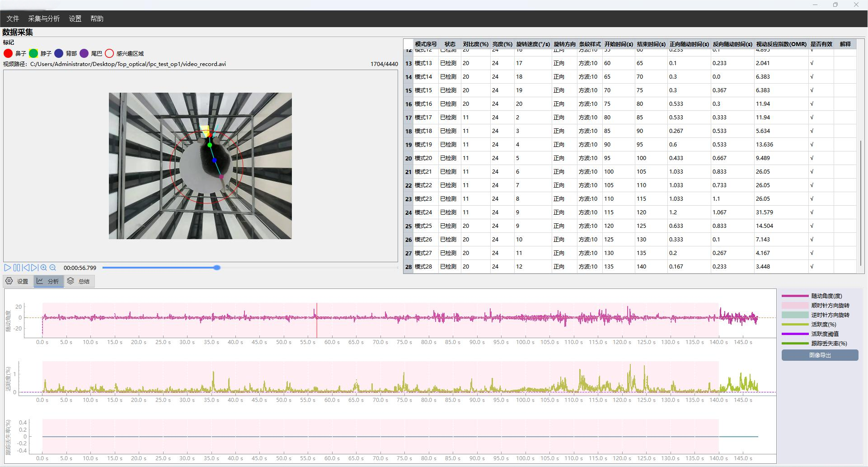
Task: Click the 顺时针方向旋转 legend swatch
Action: point(795,306)
